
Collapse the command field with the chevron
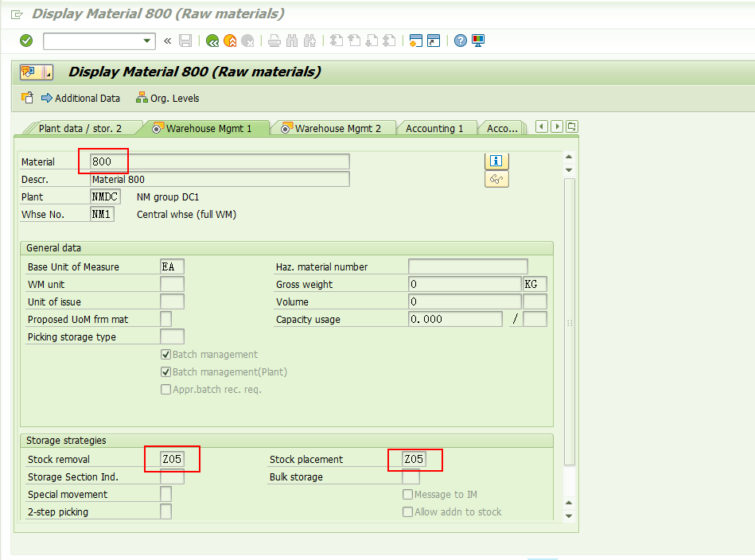coord(168,41)
